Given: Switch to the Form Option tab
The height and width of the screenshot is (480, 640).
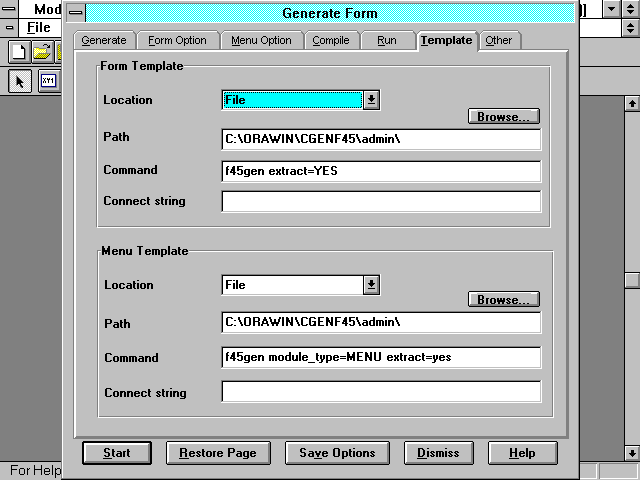Looking at the screenshot, I should tap(177, 41).
